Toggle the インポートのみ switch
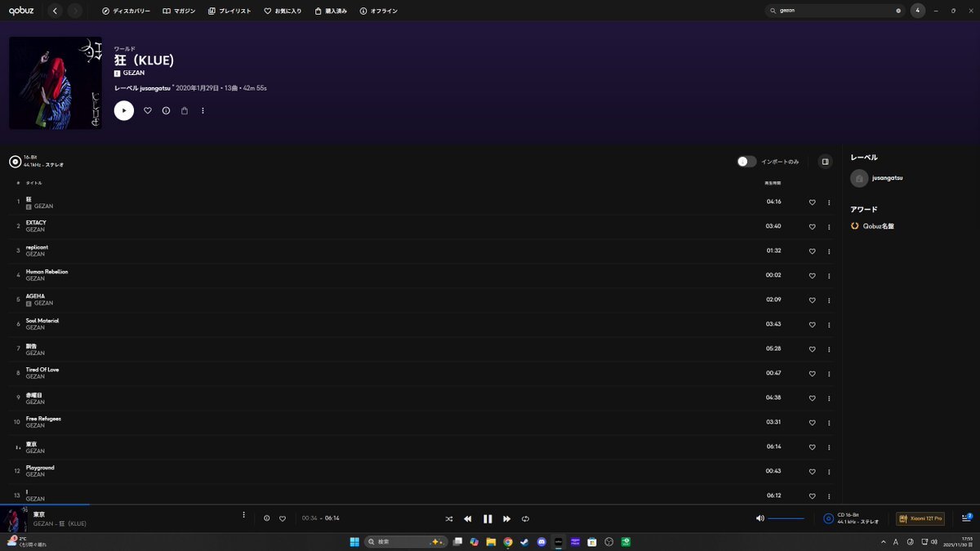Image resolution: width=980 pixels, height=551 pixels. [x=746, y=162]
